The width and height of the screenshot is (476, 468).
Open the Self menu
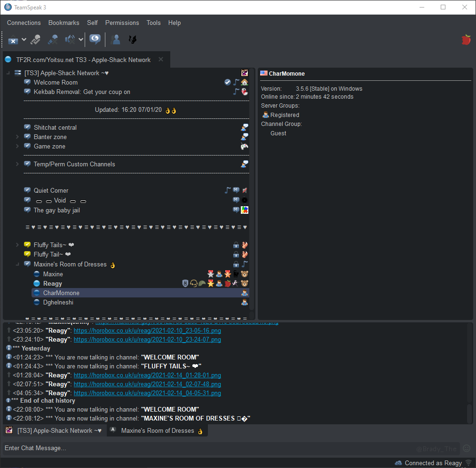92,23
